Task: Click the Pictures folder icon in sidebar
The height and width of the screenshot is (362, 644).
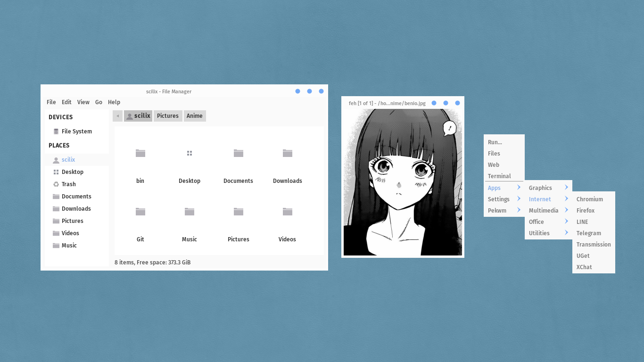Action: pos(56,221)
